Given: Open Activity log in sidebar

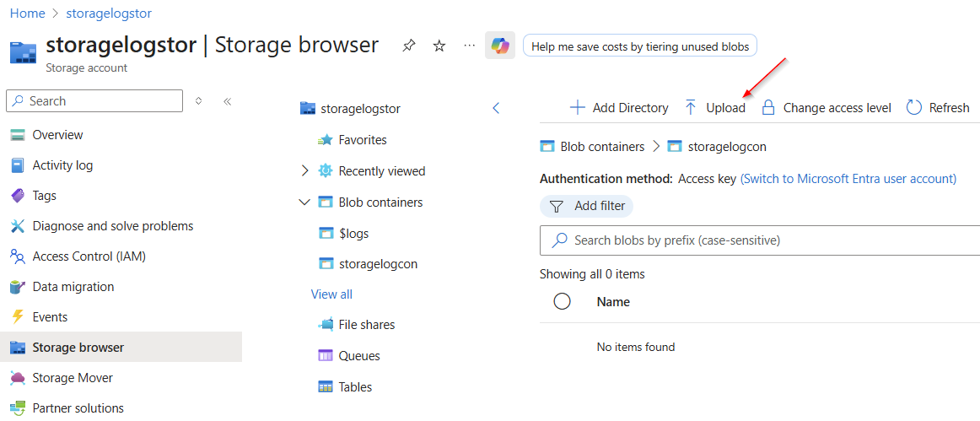Looking at the screenshot, I should tap(62, 165).
